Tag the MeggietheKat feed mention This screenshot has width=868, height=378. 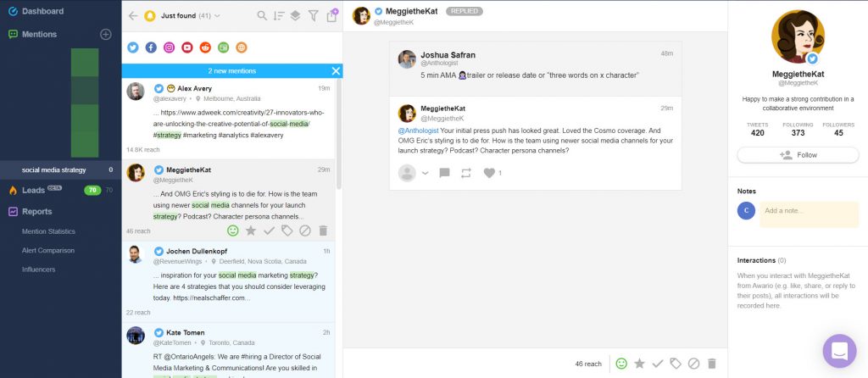pyautogui.click(x=287, y=231)
